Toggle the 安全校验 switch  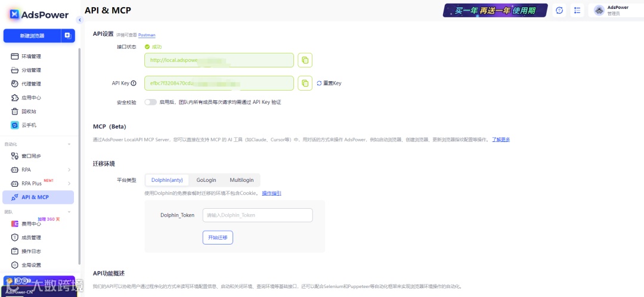tap(150, 102)
